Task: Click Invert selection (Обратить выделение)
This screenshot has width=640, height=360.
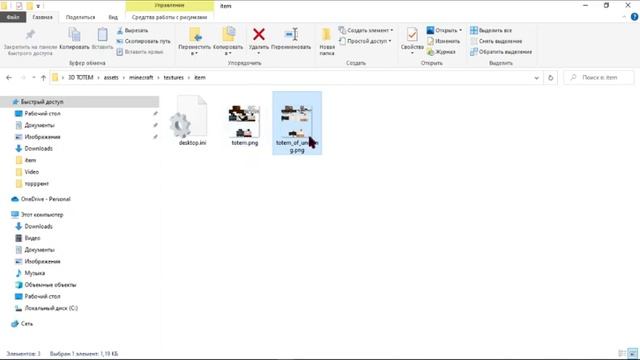Action: click(501, 52)
